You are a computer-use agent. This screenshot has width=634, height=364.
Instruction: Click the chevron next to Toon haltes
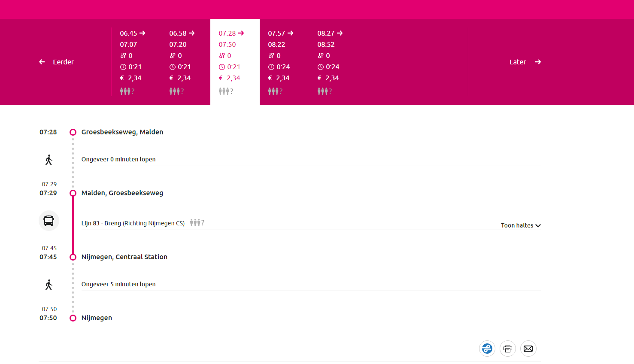tap(538, 226)
